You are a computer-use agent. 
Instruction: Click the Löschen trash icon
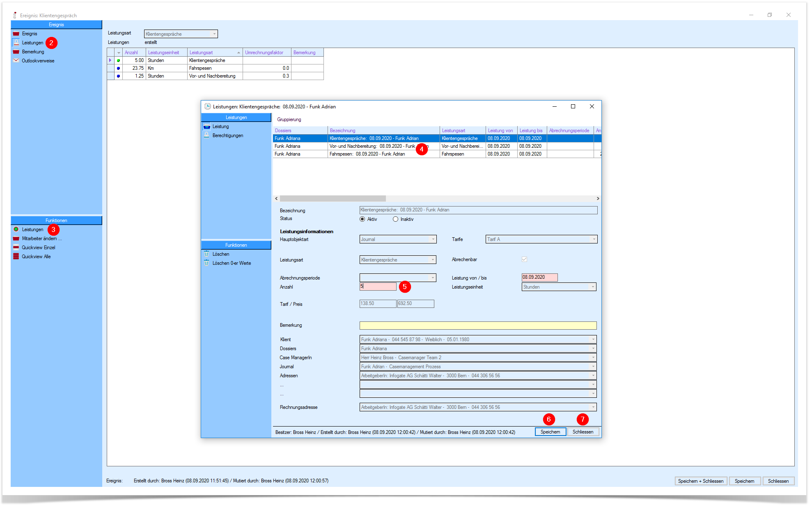pos(206,254)
